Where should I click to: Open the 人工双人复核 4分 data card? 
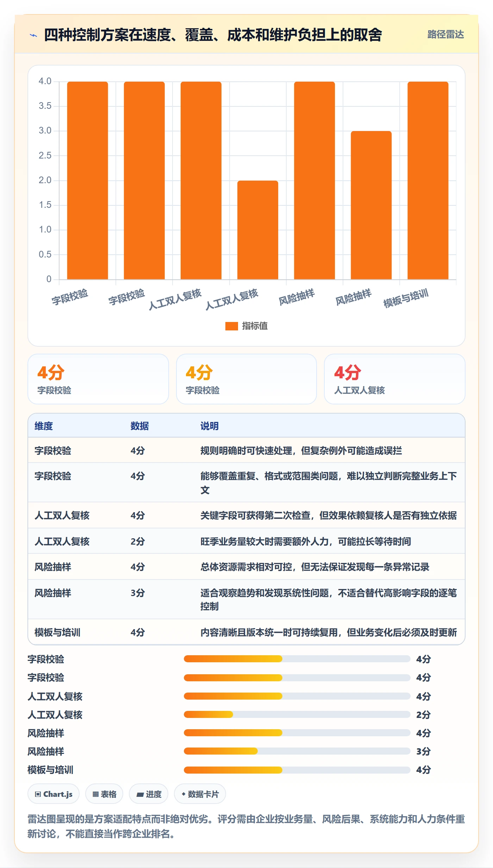(394, 379)
